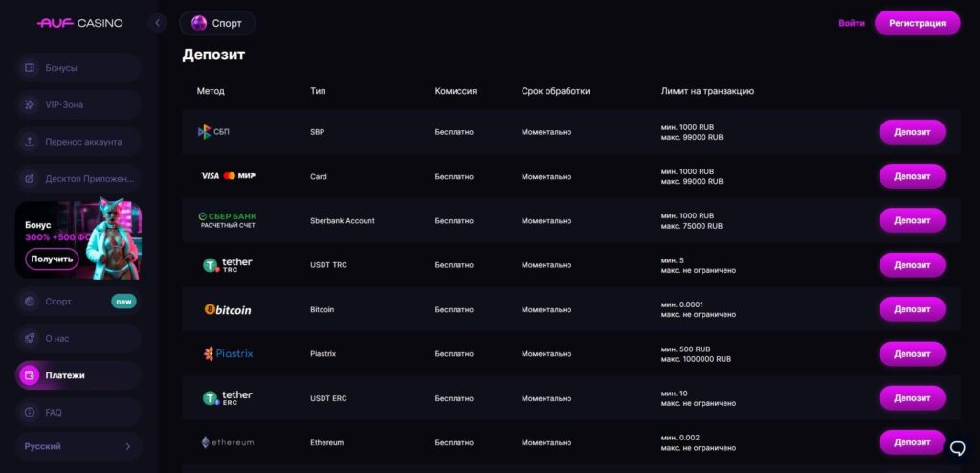Open the VIP-Зона sidebar item
Image resolution: width=980 pixels, height=473 pixels.
point(78,104)
